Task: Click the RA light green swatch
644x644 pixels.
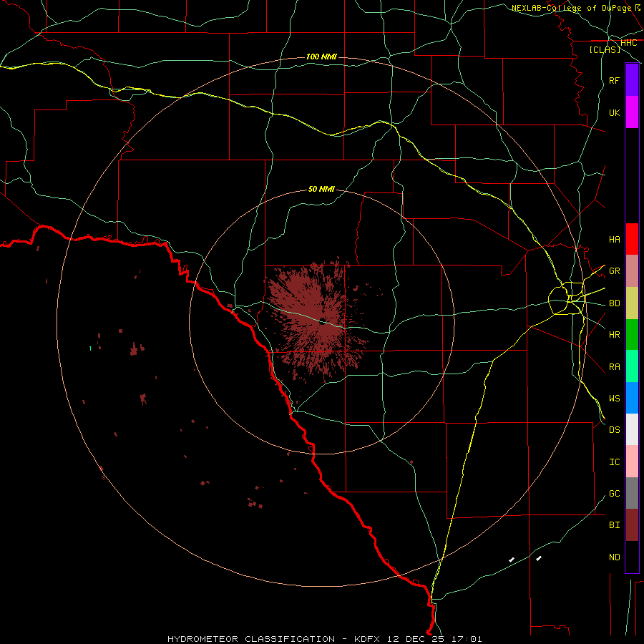Action: (632, 366)
